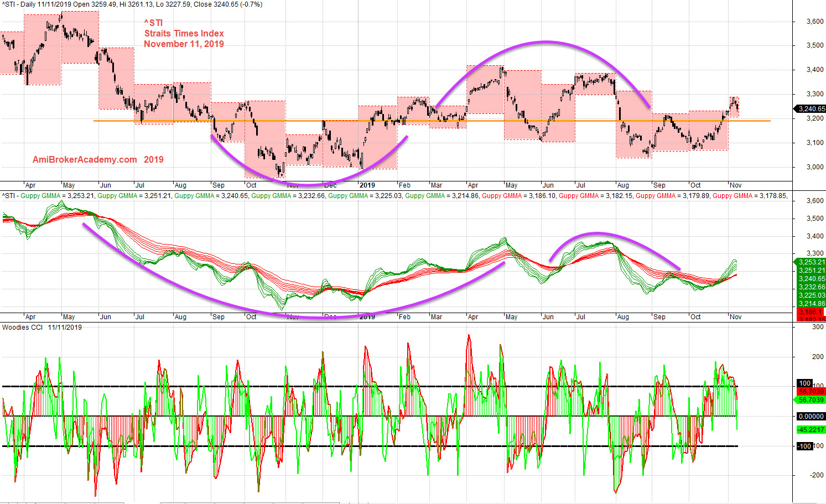Image resolution: width=826 pixels, height=504 pixels.
Task: Select the green 3,232.66 value tag in GMMA pane
Action: click(x=811, y=287)
